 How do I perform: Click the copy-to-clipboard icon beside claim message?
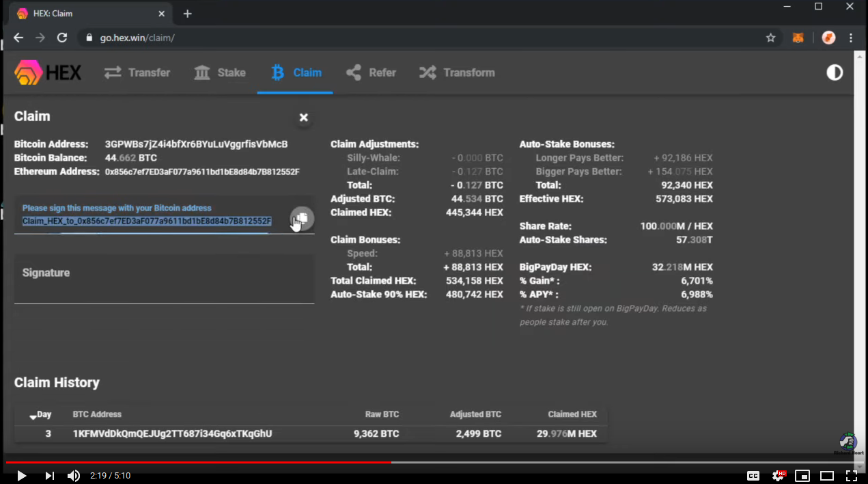[x=302, y=219]
